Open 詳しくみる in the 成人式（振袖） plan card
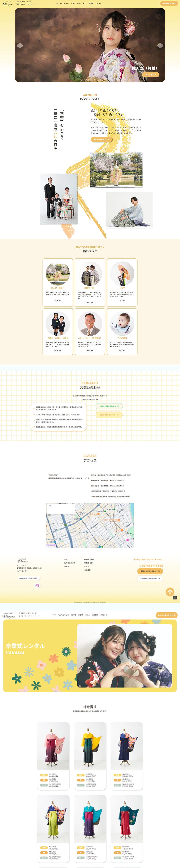180x868 pixels. click(x=58, y=300)
